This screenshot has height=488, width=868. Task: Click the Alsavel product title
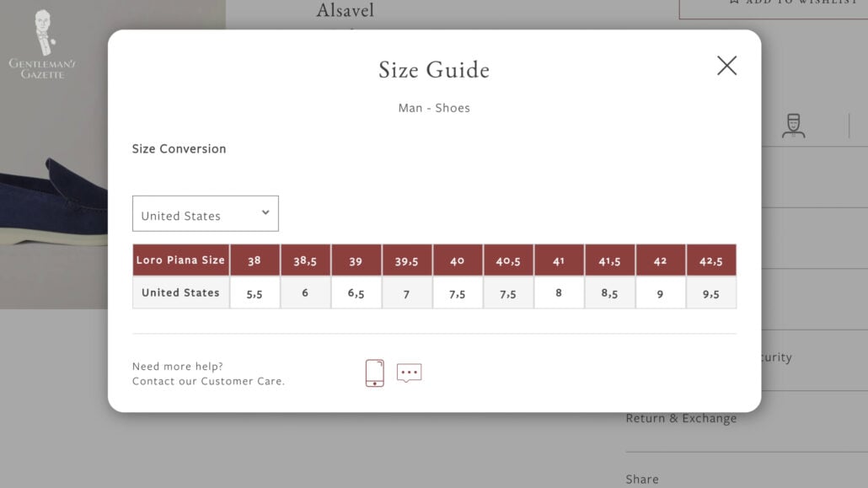345,11
